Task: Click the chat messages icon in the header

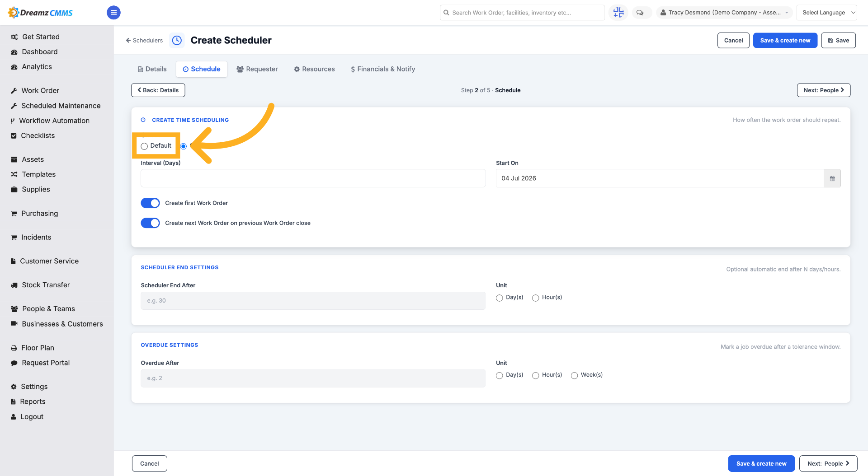Action: pyautogui.click(x=640, y=13)
